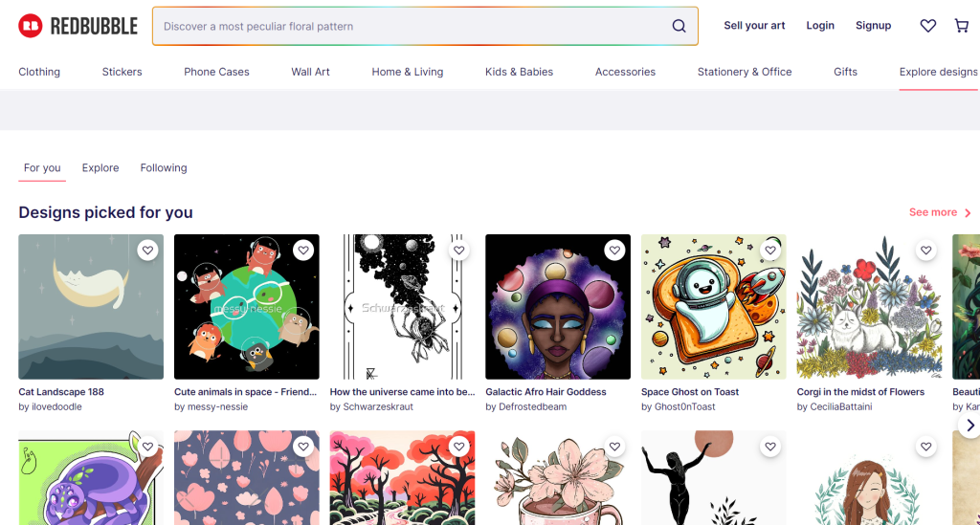
Task: Visit artist messy-nessie profile
Action: (217, 407)
